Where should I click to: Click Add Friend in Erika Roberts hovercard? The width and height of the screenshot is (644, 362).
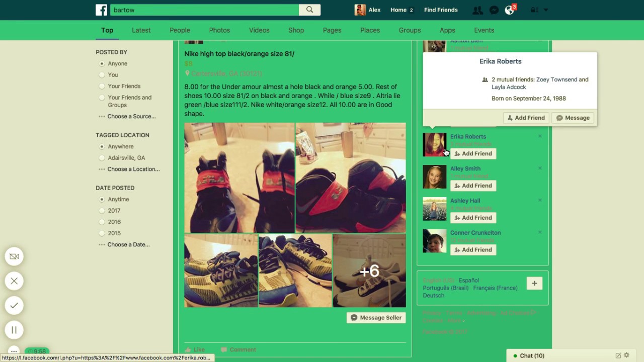(x=526, y=118)
